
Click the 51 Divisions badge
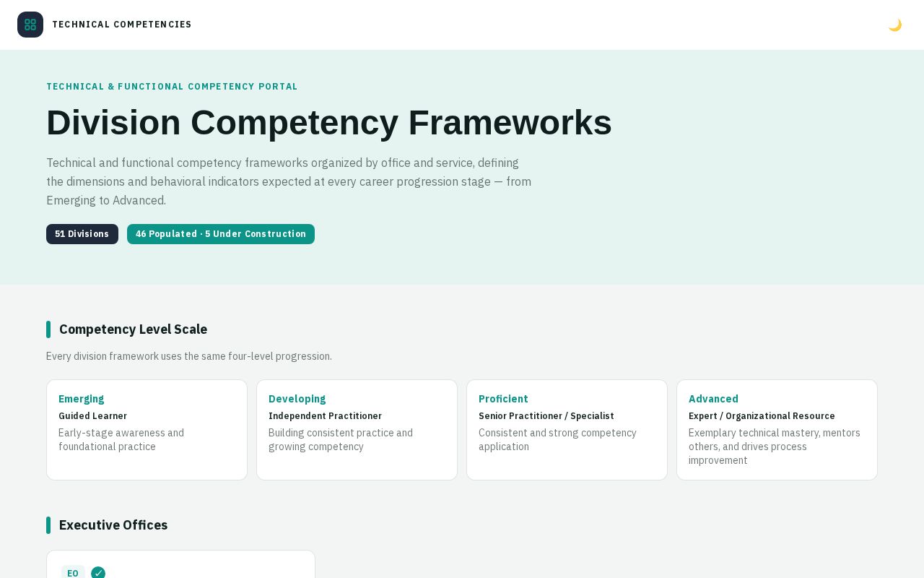coord(82,234)
